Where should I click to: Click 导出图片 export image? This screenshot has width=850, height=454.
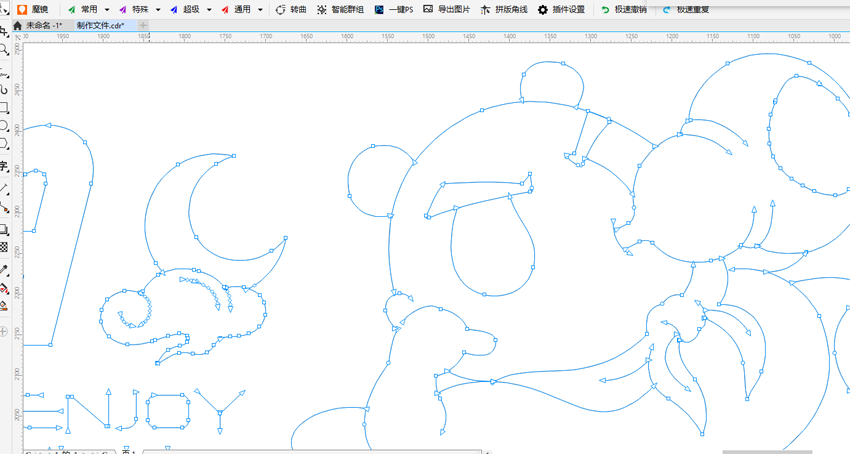pyautogui.click(x=447, y=9)
